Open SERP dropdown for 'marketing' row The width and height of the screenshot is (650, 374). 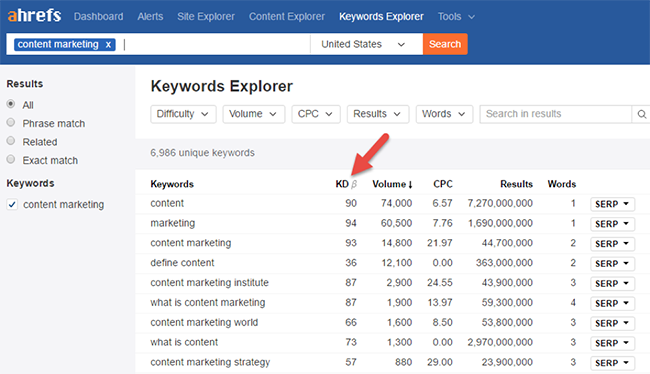tap(612, 224)
